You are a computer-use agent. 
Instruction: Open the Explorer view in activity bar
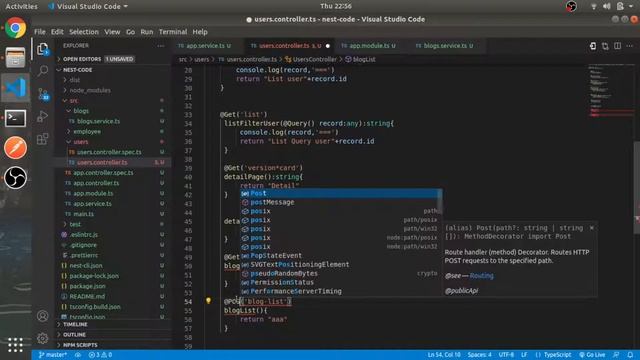tap(43, 49)
